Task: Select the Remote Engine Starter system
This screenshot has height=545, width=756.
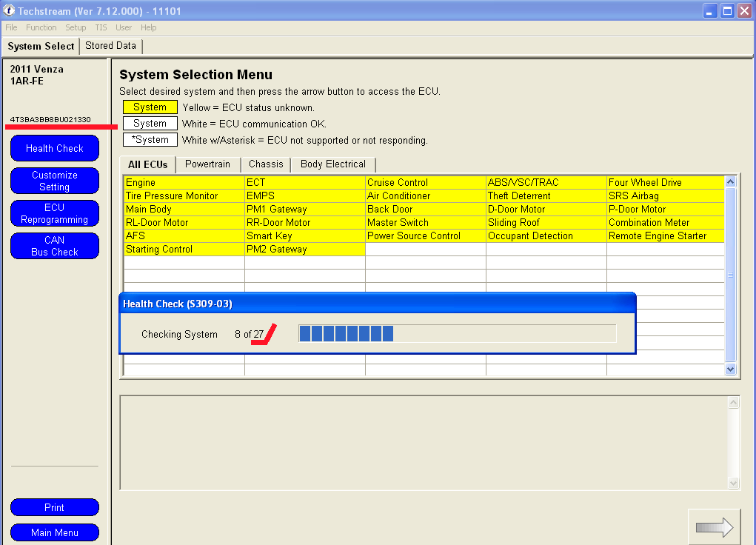Action: [666, 235]
